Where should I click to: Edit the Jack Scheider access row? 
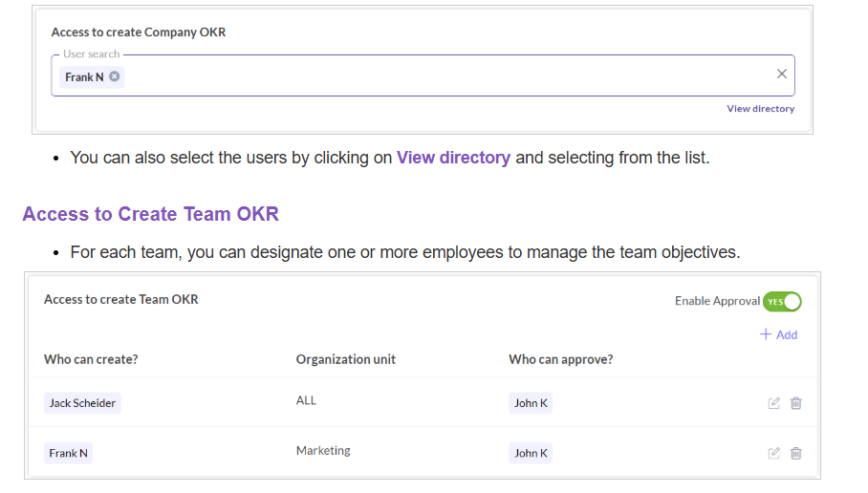774,403
